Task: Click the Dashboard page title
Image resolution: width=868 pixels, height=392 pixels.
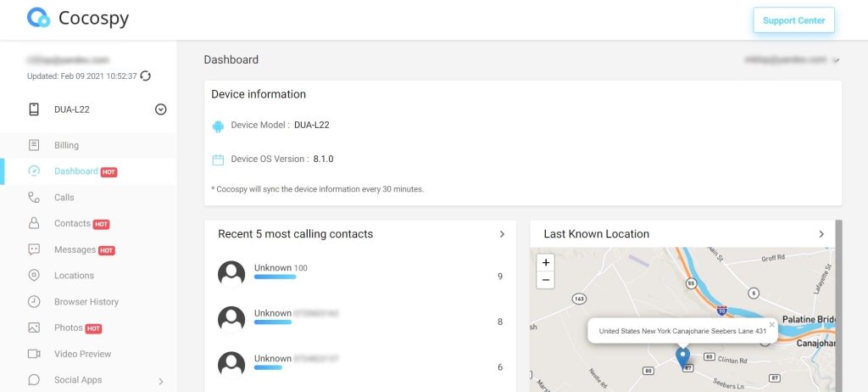Action: point(231,60)
